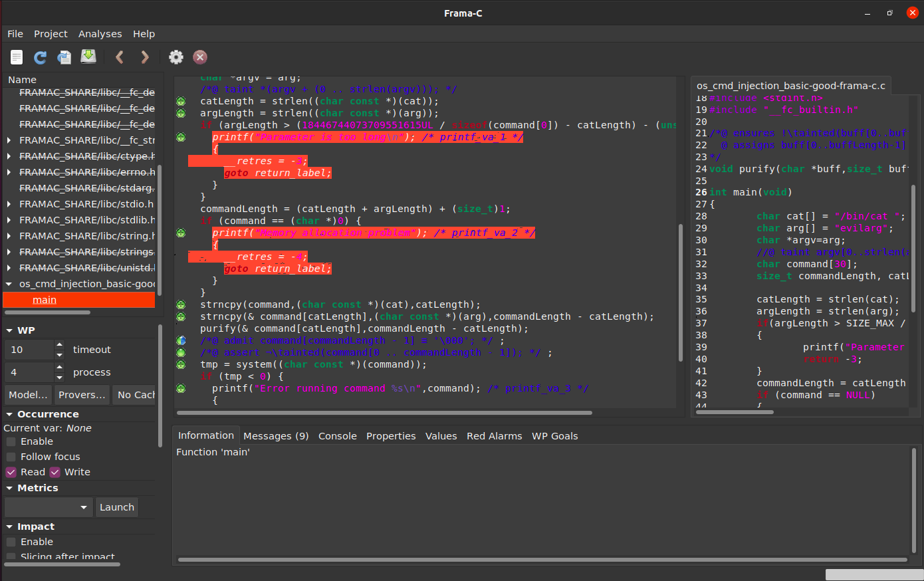Click green status bullet beside argLength strlen line
This screenshot has width=924, height=581.
click(x=181, y=114)
